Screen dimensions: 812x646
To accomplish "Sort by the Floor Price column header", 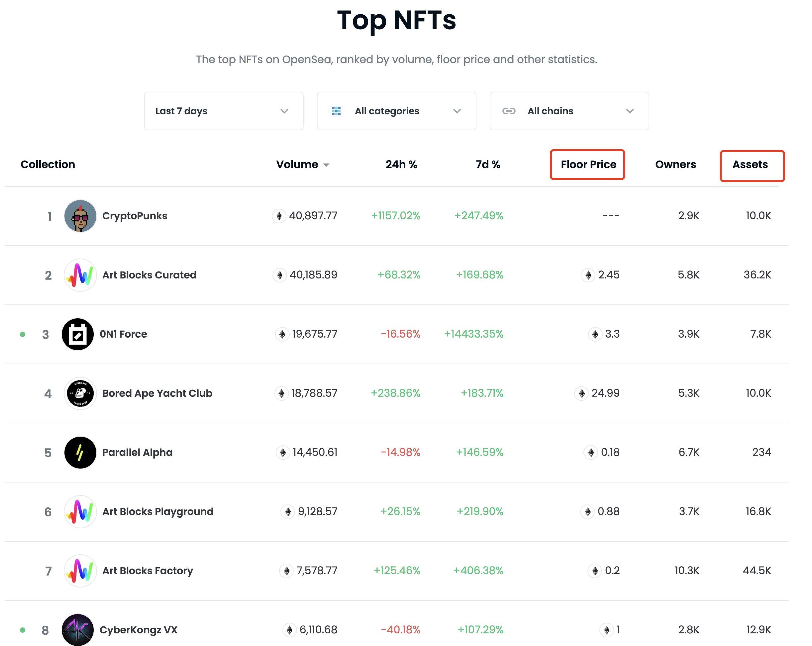I will pyautogui.click(x=588, y=164).
